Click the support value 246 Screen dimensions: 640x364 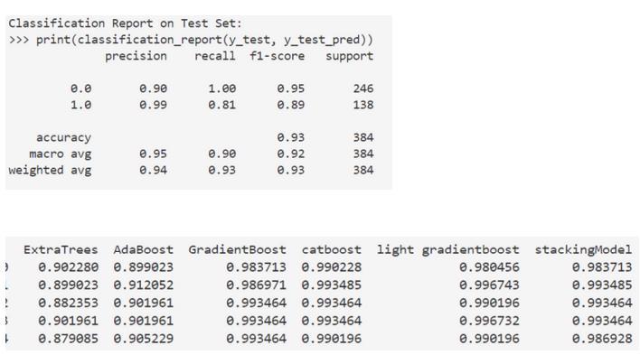pyautogui.click(x=362, y=89)
